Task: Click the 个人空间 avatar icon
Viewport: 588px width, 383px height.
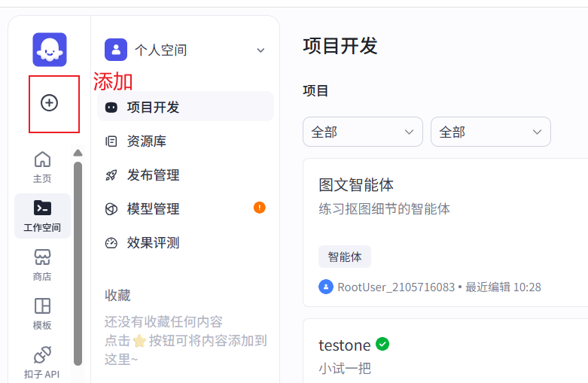Action: 116,50
